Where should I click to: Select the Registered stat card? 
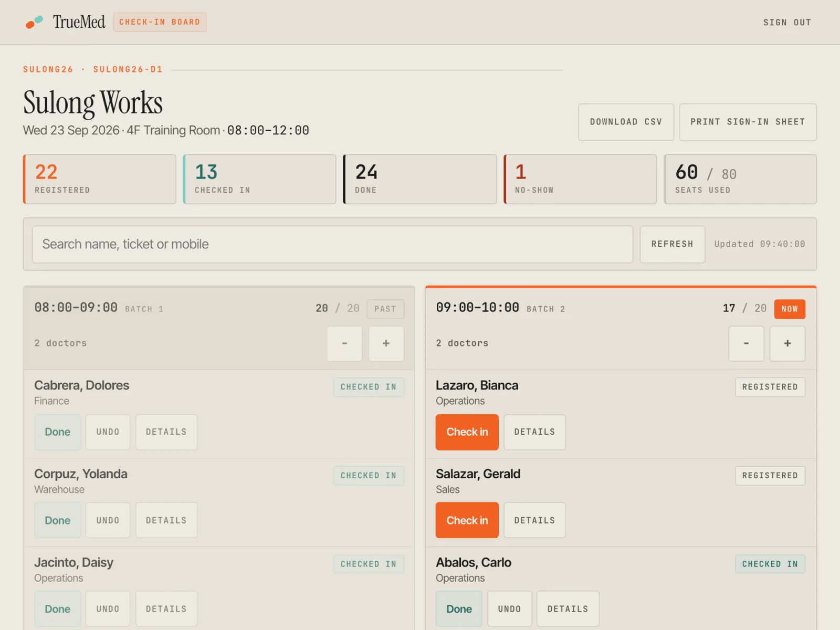(x=100, y=179)
